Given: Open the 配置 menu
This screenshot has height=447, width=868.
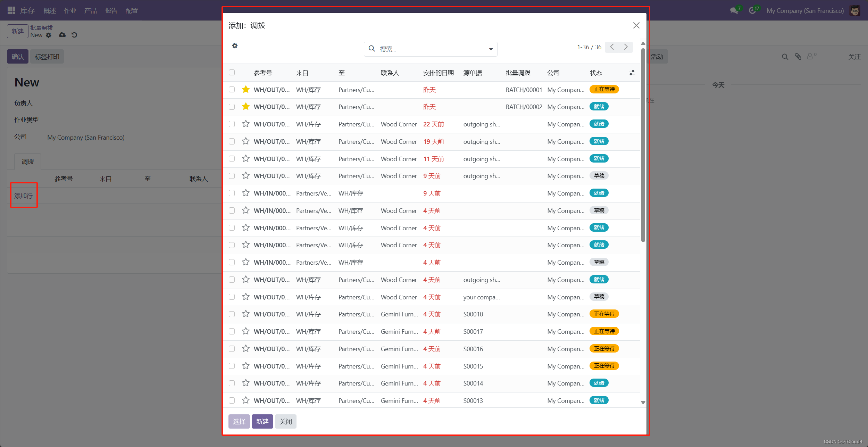Looking at the screenshot, I should (x=131, y=10).
